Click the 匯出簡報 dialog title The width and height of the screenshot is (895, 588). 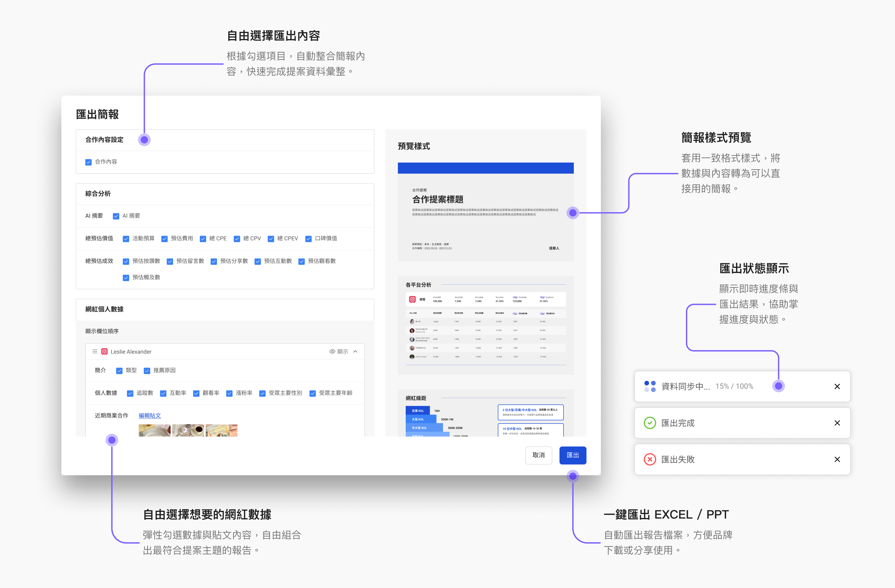click(x=97, y=114)
